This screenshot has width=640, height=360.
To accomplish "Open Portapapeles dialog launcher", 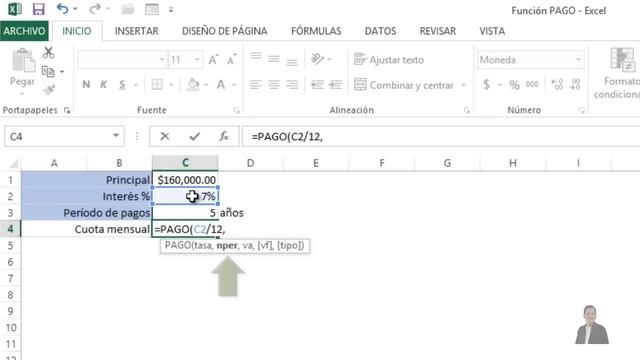I will point(67,110).
